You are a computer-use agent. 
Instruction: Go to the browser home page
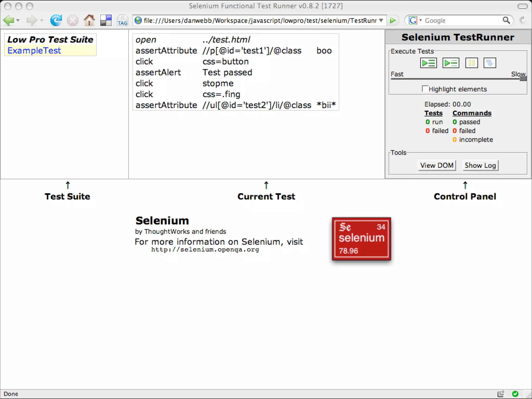pos(89,20)
